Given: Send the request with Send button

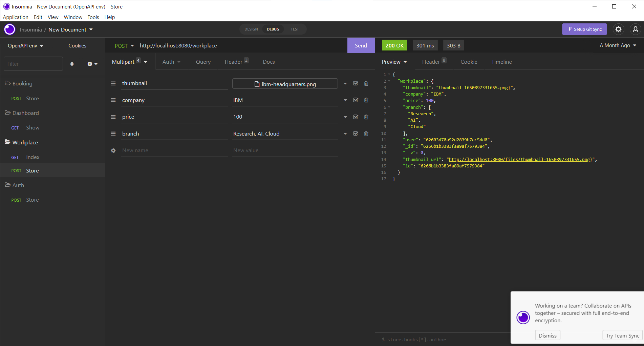Looking at the screenshot, I should tap(361, 45).
